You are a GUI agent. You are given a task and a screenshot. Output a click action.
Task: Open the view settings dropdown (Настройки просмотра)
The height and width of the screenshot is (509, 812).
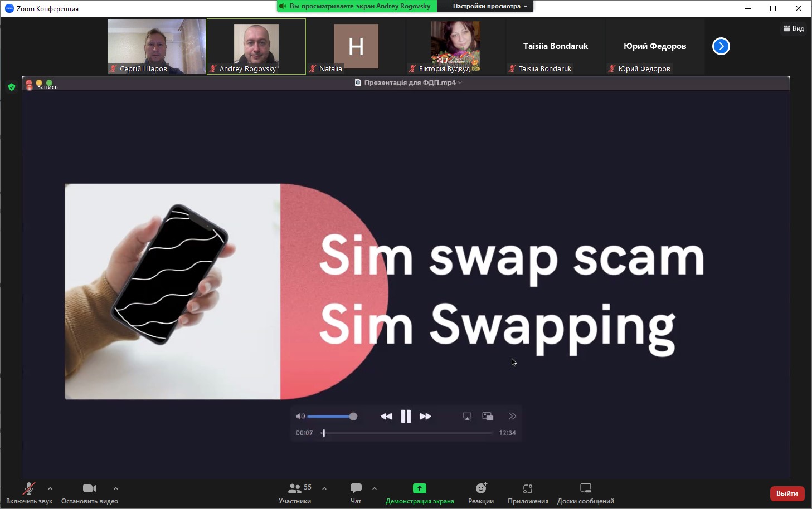tap(489, 6)
